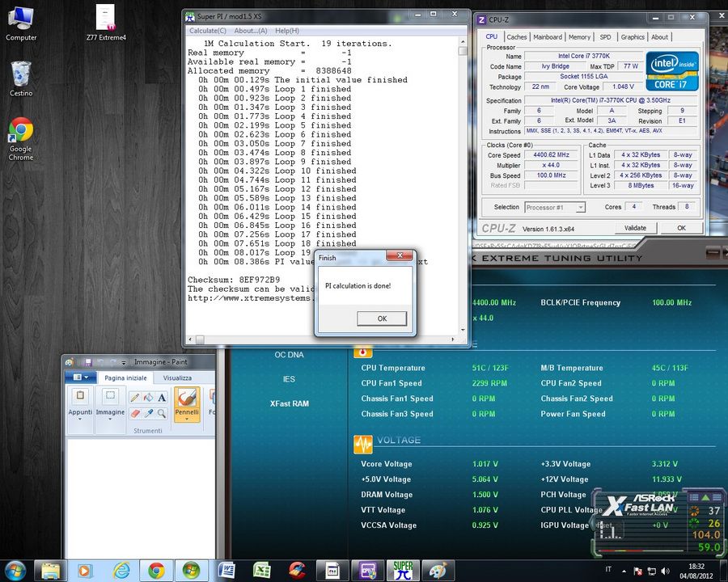Image resolution: width=728 pixels, height=582 pixels.
Task: Click the Chrome taskbar button
Action: pyautogui.click(x=156, y=571)
